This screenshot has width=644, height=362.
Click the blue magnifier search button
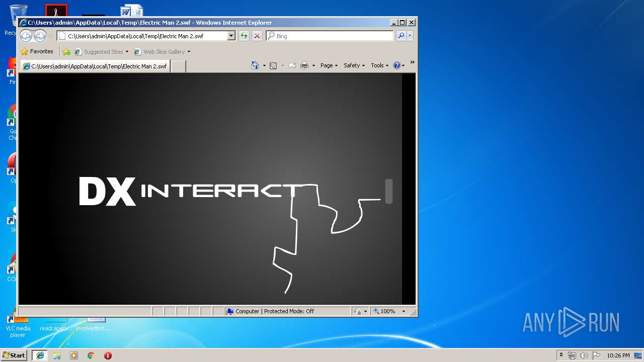click(401, 36)
